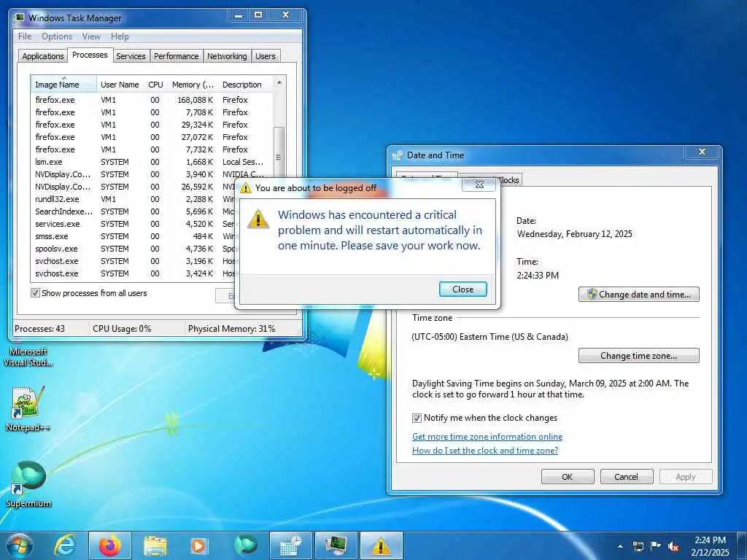Open the network tray icon

pos(638,546)
